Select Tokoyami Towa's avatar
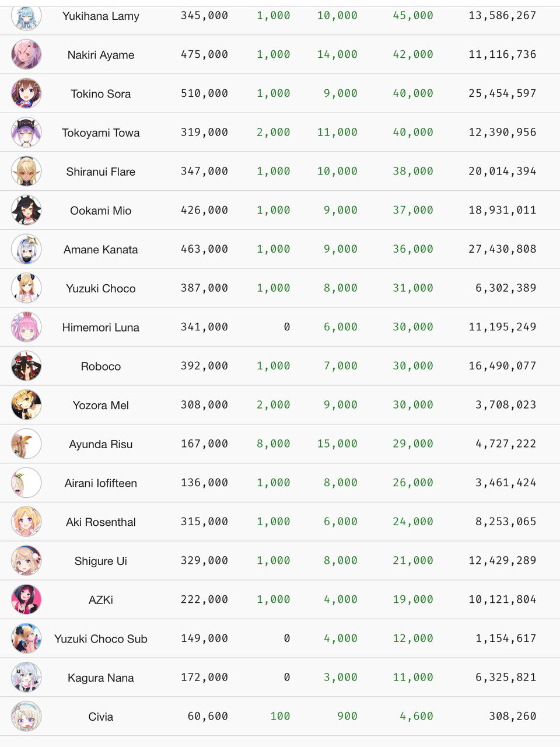Screen dimensions: 560x747 tap(26, 132)
